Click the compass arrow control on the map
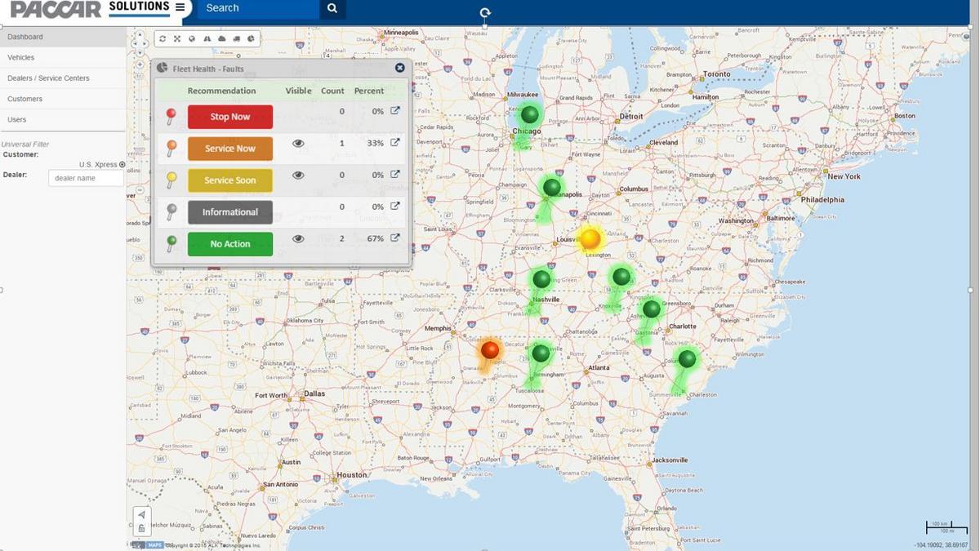 [141, 514]
